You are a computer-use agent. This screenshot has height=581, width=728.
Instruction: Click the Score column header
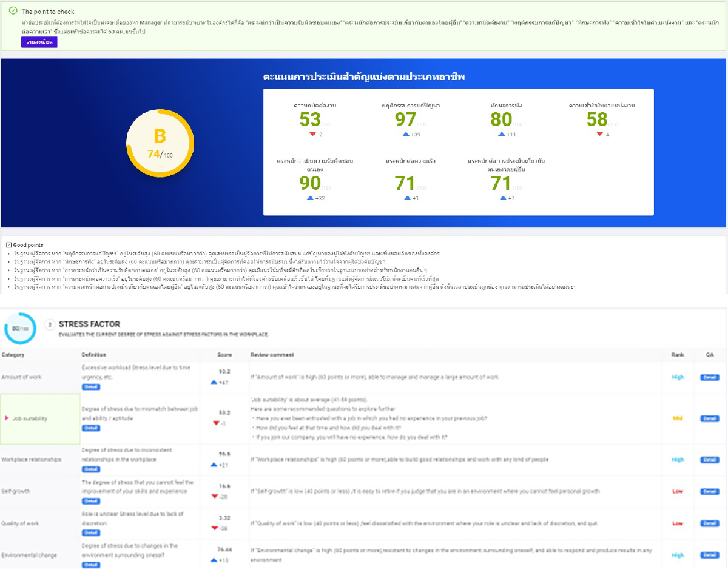[x=224, y=355]
